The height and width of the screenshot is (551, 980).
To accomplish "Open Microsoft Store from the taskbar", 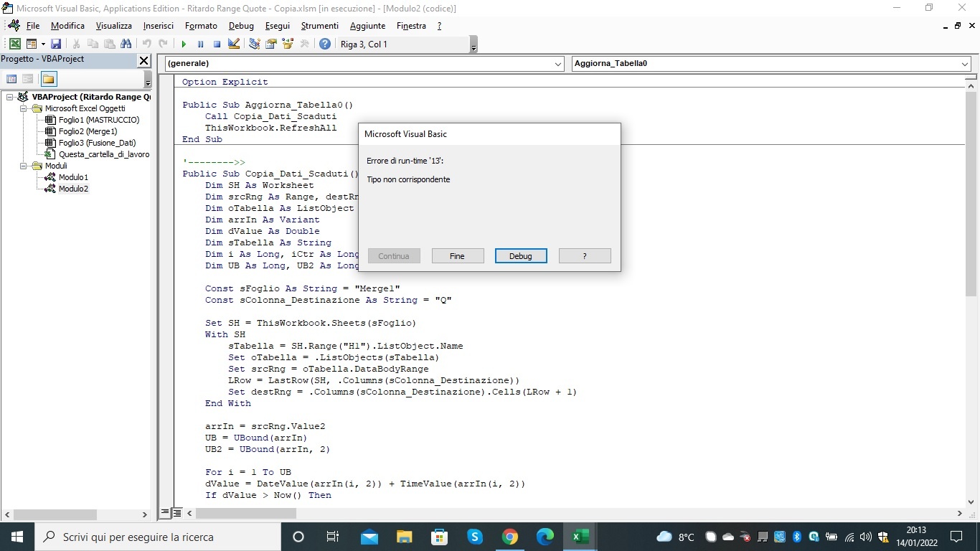I will pos(440,537).
